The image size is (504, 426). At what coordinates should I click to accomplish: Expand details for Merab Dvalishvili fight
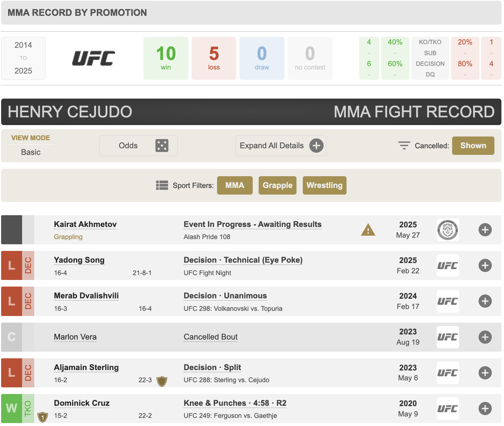485,301
